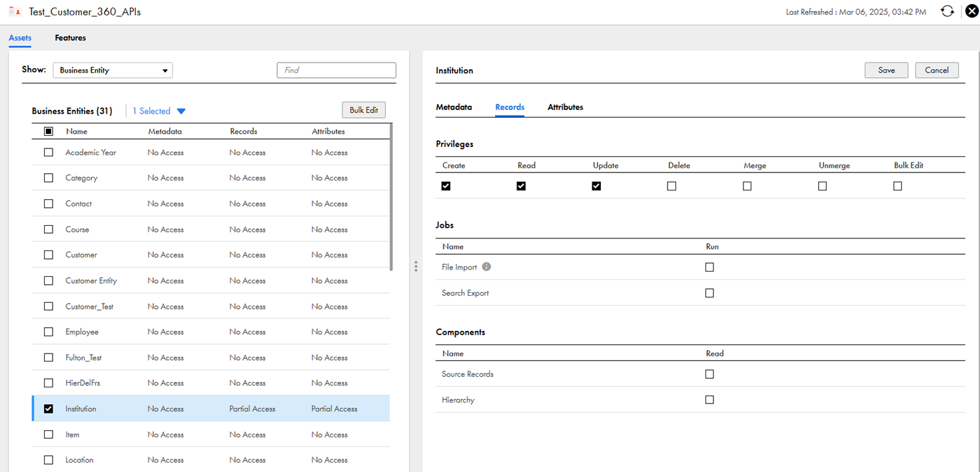Click the Test_Customer_360_APIs role icon
Viewport: 980px width, 472px height.
point(15,11)
